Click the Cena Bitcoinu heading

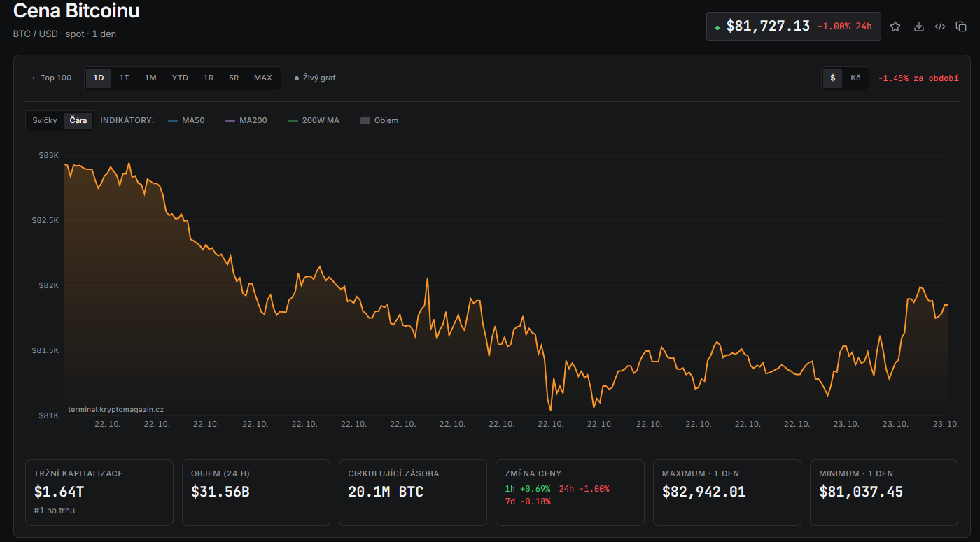click(x=76, y=10)
